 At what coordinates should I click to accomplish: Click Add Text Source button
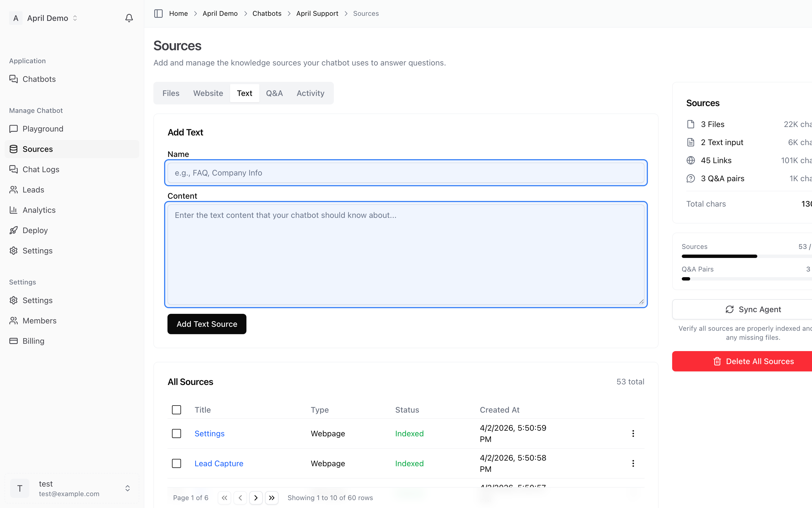coord(207,324)
